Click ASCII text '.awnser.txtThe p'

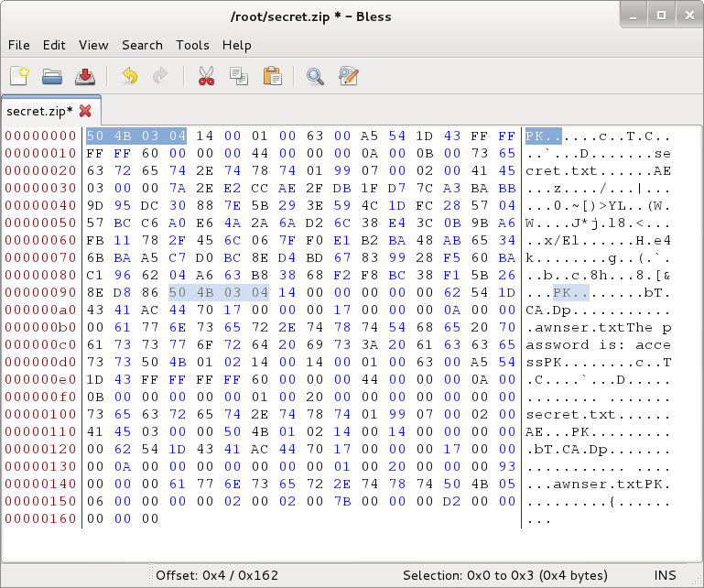click(598, 327)
